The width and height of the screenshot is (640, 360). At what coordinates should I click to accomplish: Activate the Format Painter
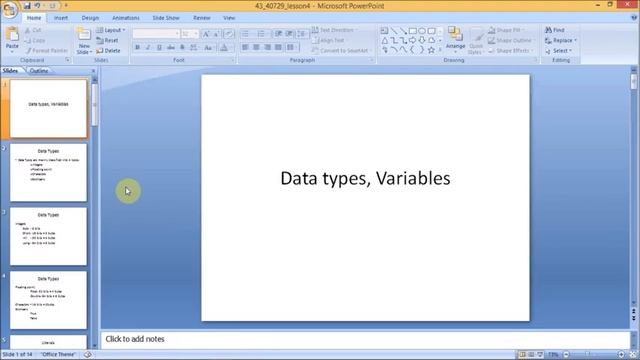(46, 51)
